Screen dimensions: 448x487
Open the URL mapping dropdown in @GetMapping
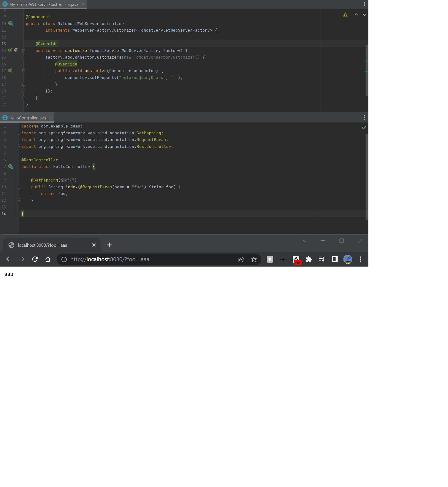(x=64, y=180)
